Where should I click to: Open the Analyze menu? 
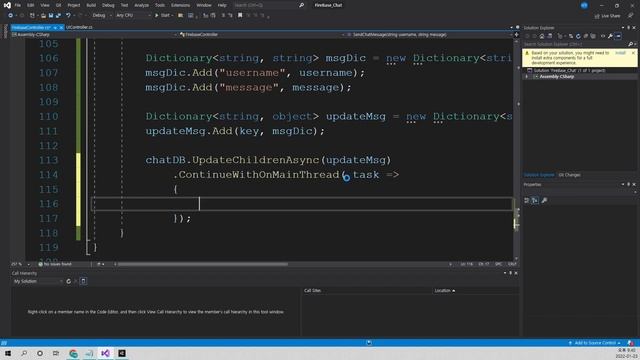tap(142, 5)
